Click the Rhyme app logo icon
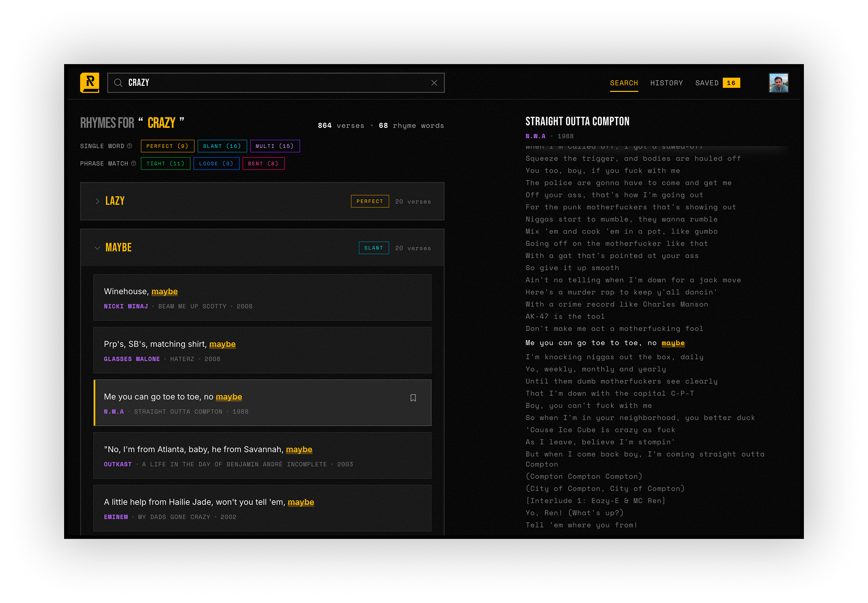Viewport: 868px width, 603px height. pos(90,82)
